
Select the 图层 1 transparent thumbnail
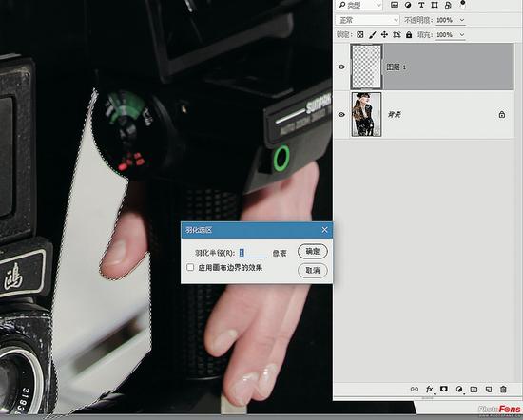click(x=366, y=67)
